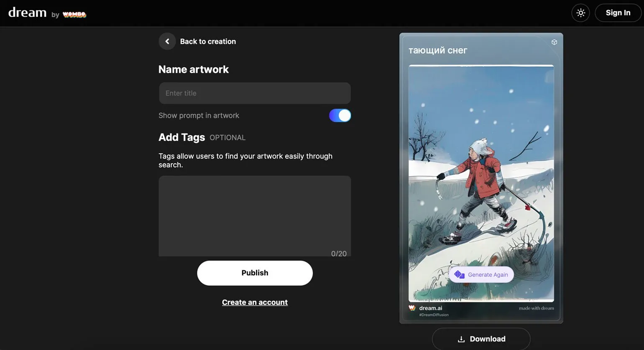Click the #DreamDiffusion hashtag text
The height and width of the screenshot is (350, 644).
coord(434,315)
